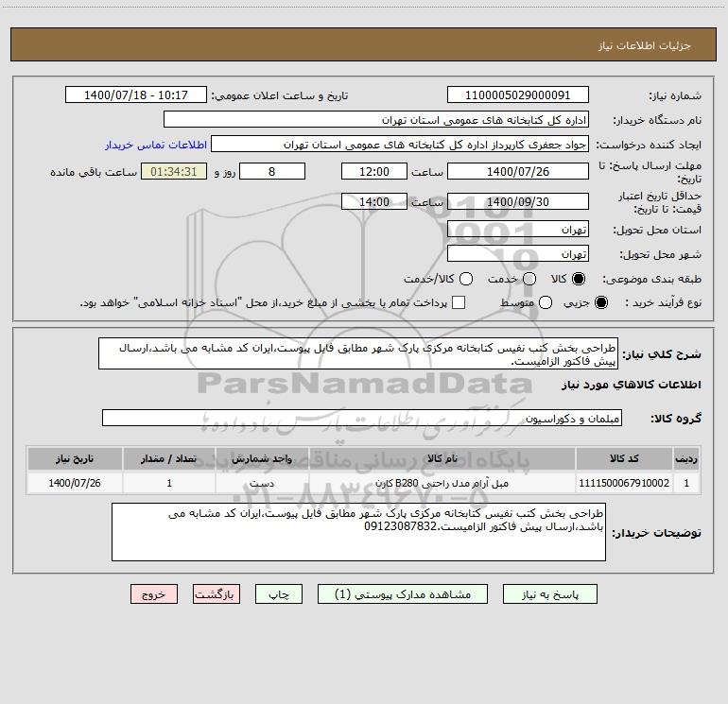728x704 pixels.
Task: Click the remaining time field 01:34:31
Action: pos(174,171)
